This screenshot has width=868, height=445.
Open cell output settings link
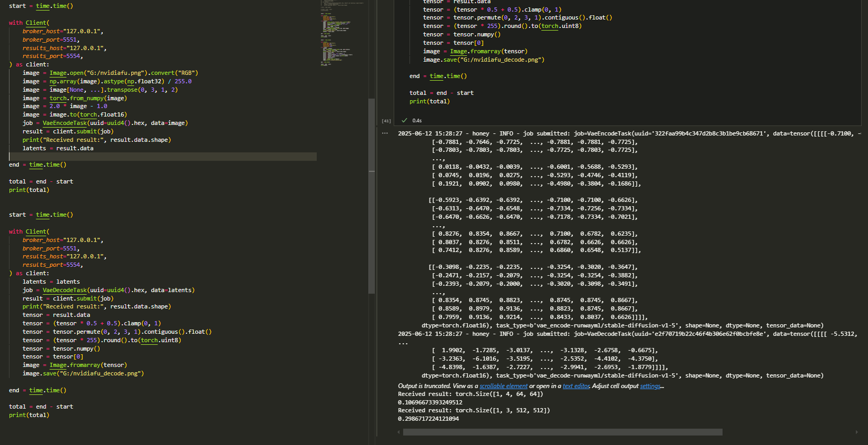650,386
